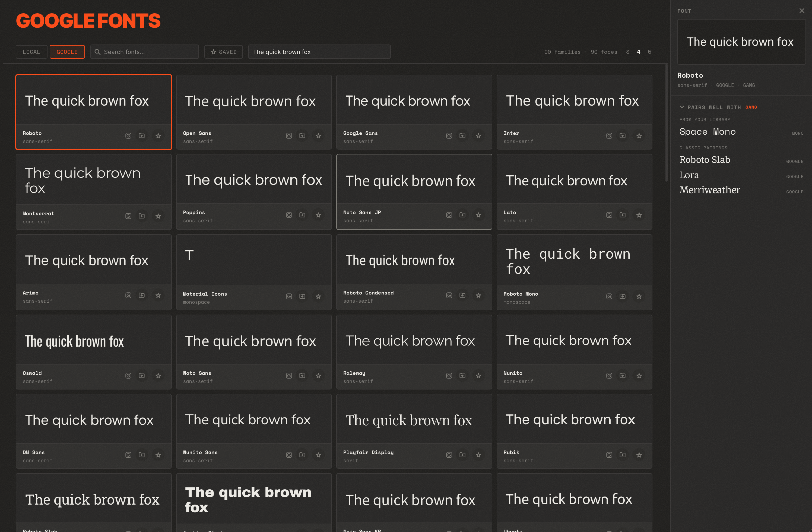812x532 pixels.
Task: Click the G icon on Roboto Mono card
Action: (609, 297)
